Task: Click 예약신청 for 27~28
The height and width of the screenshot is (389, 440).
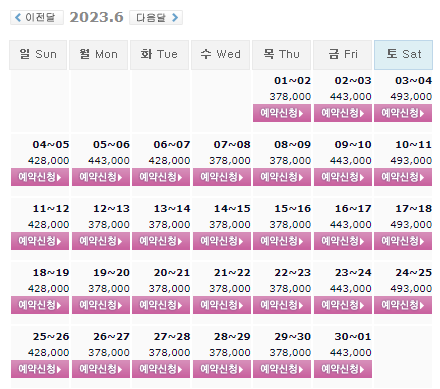Action: [x=161, y=369]
